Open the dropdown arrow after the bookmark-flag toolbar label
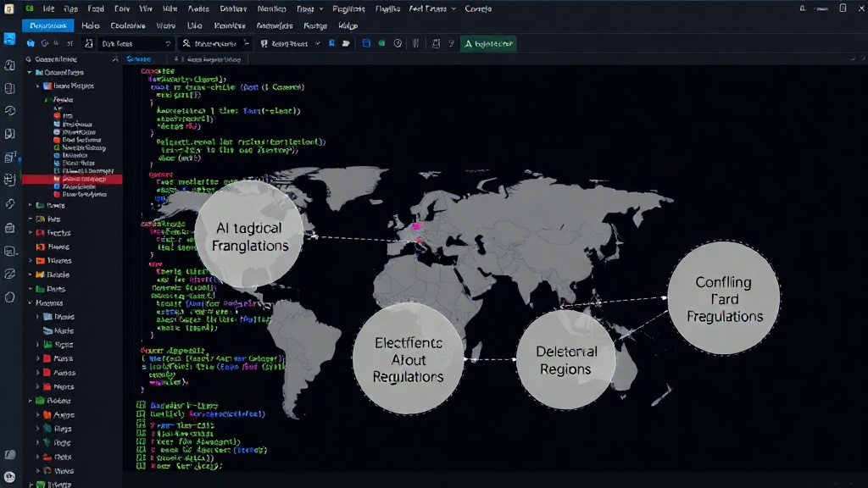This screenshot has height=488, width=868. (318, 43)
